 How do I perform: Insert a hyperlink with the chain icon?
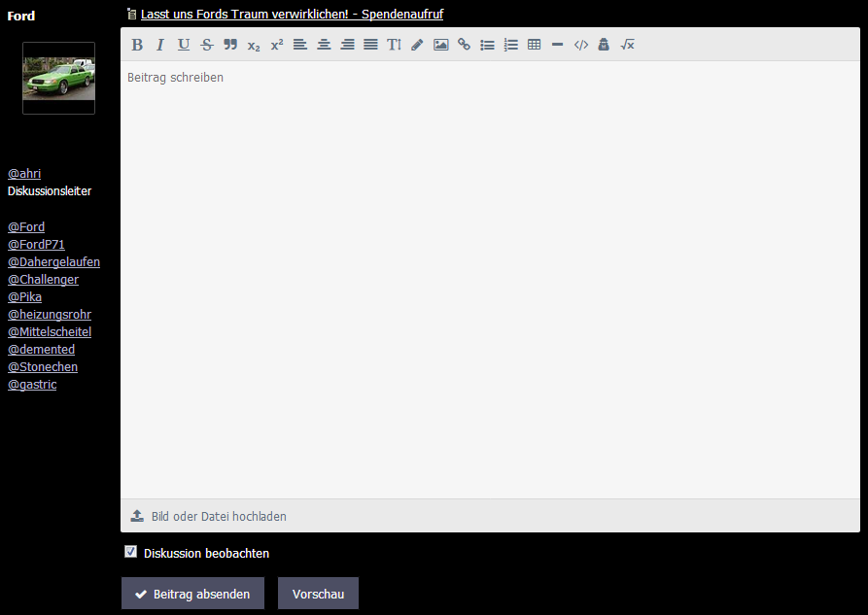point(464,45)
